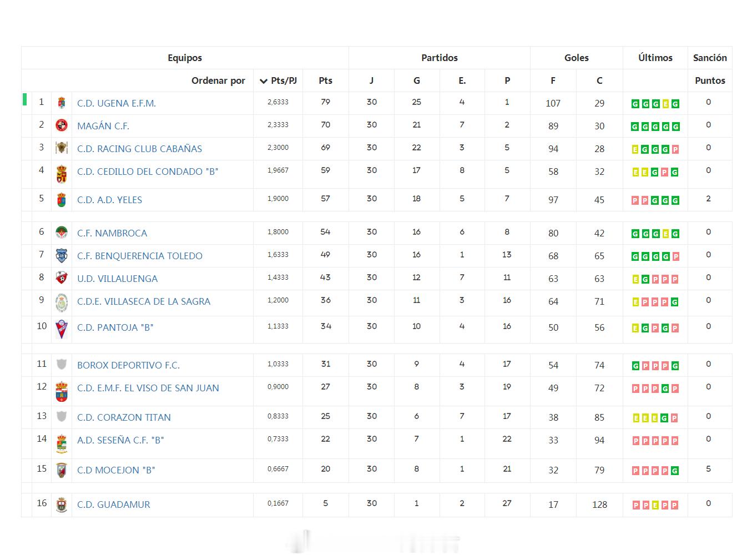Click the Equipos header cell
Image resolution: width=747 pixels, height=560 pixels.
(x=185, y=58)
